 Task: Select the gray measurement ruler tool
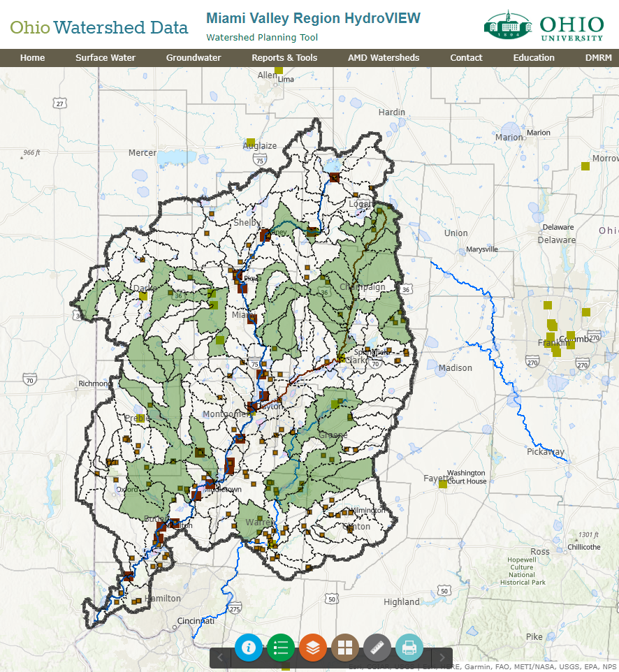pos(377,648)
